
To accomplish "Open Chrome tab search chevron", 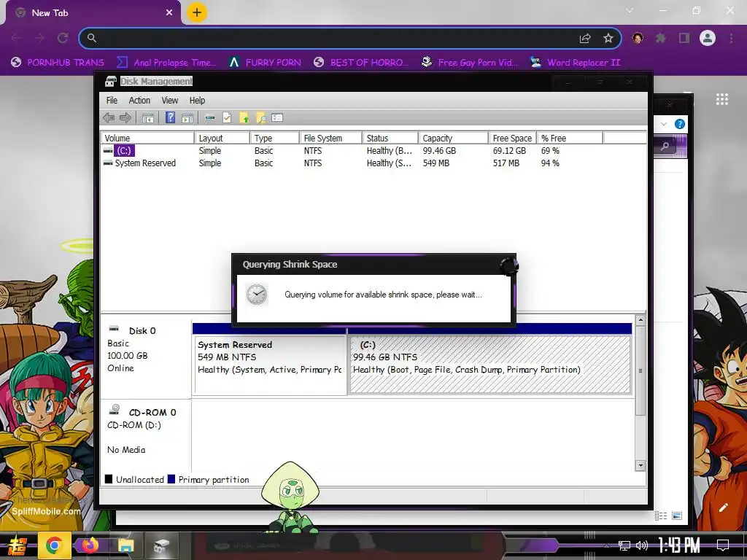I will [630, 10].
